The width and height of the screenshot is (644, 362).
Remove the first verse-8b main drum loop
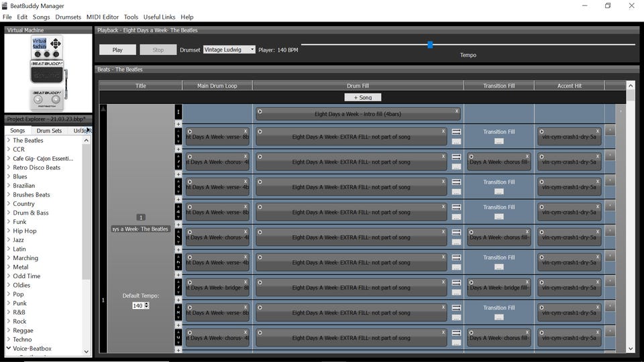(246, 131)
